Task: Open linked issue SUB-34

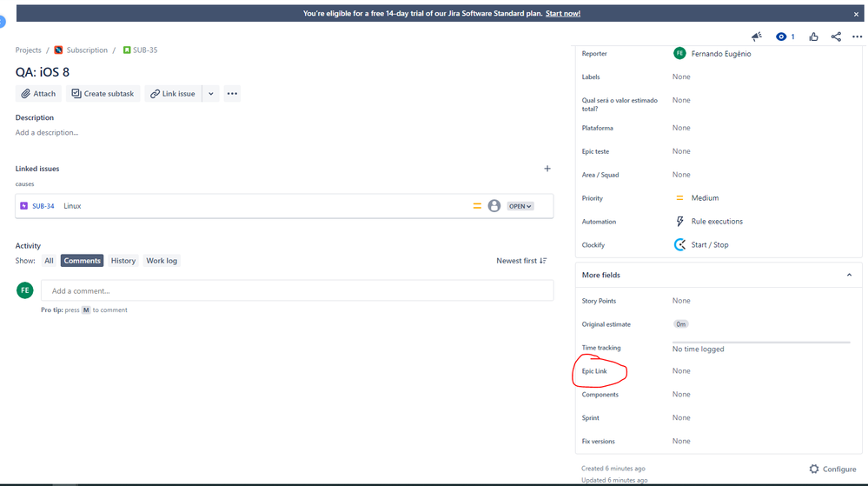Action: [43, 206]
